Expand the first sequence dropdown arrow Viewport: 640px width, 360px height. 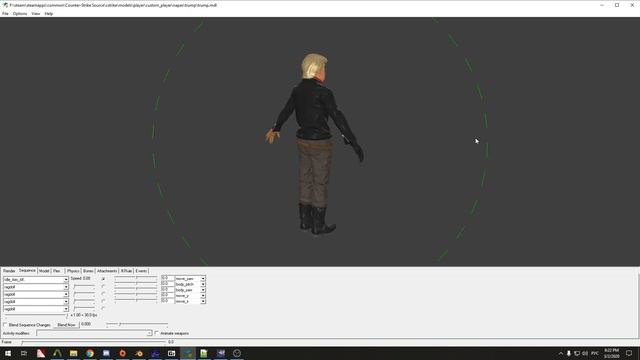[66, 280]
